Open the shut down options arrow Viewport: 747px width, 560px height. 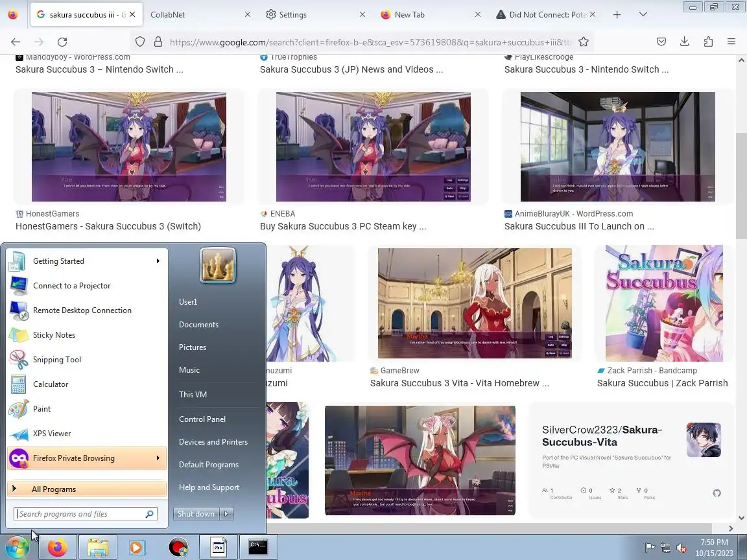tap(227, 514)
